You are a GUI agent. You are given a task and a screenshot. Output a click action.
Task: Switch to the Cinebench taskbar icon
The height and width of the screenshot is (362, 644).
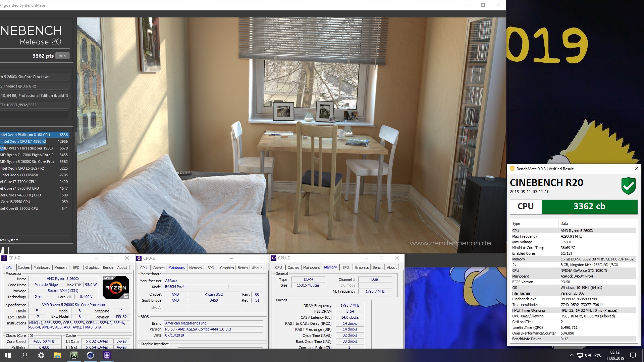click(x=90, y=355)
